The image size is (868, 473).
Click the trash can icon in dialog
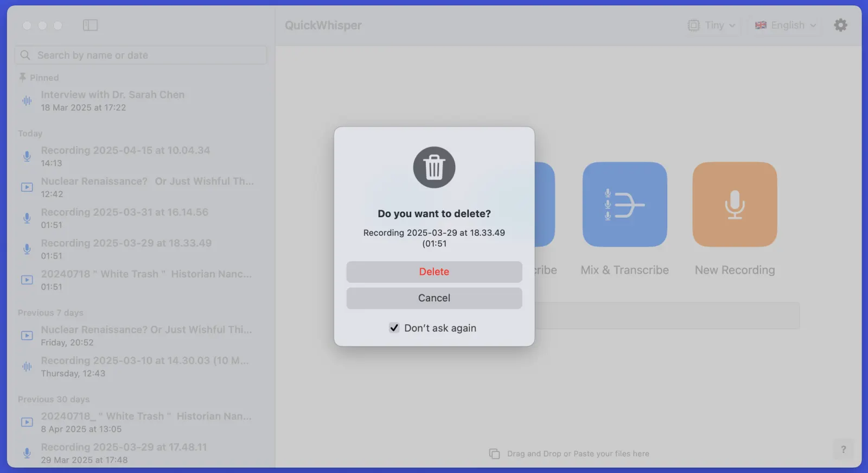pos(434,167)
